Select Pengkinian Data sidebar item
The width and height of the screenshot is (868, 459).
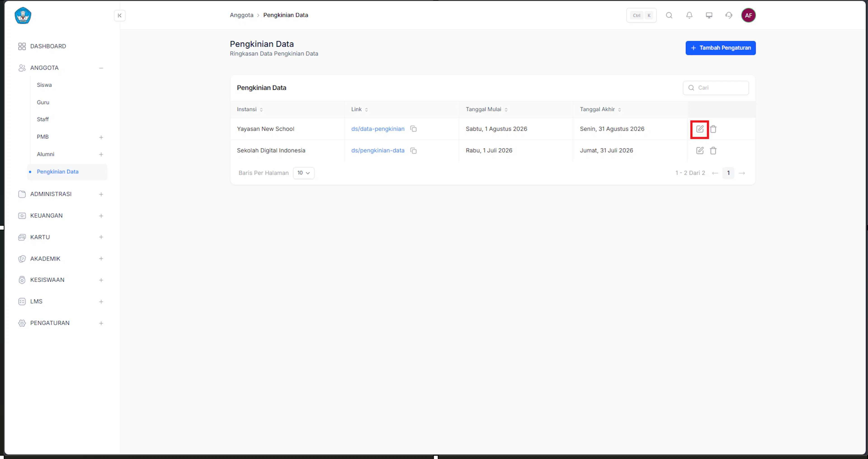point(67,172)
